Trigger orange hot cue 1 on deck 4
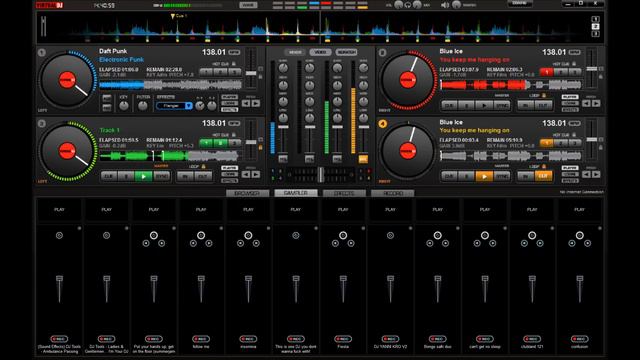Screen dimensions: 640x360 pyautogui.click(x=547, y=143)
